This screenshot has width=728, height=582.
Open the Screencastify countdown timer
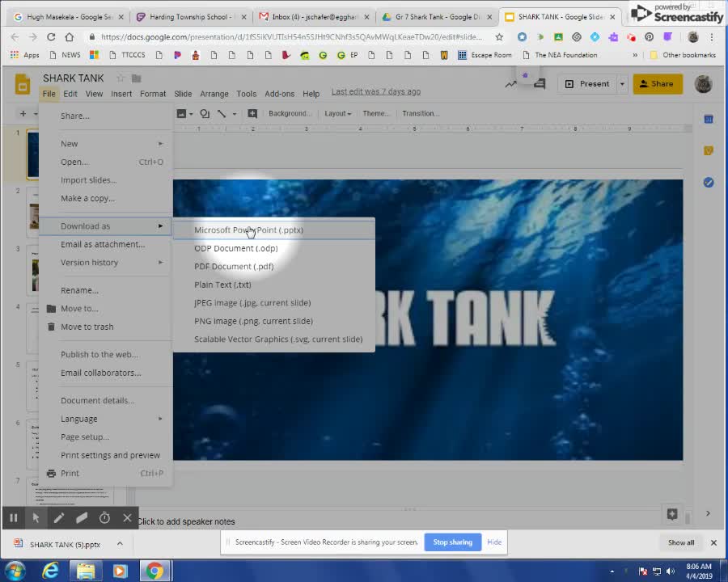point(104,517)
